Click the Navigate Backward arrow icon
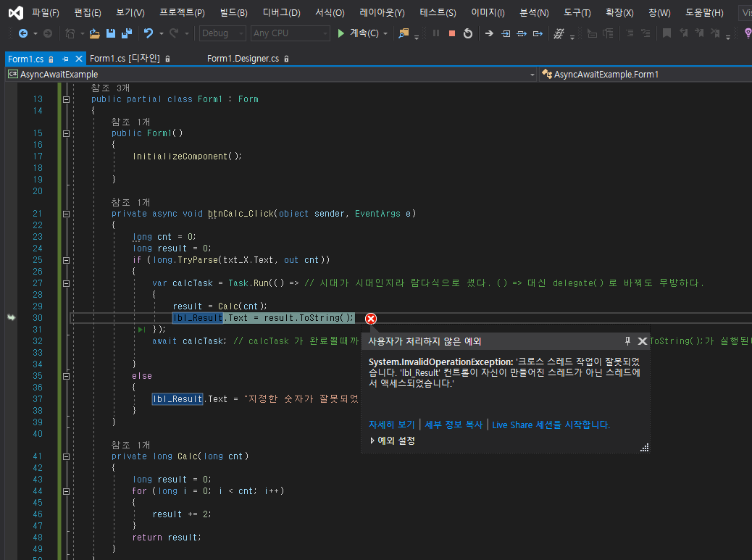752x560 pixels. point(22,33)
